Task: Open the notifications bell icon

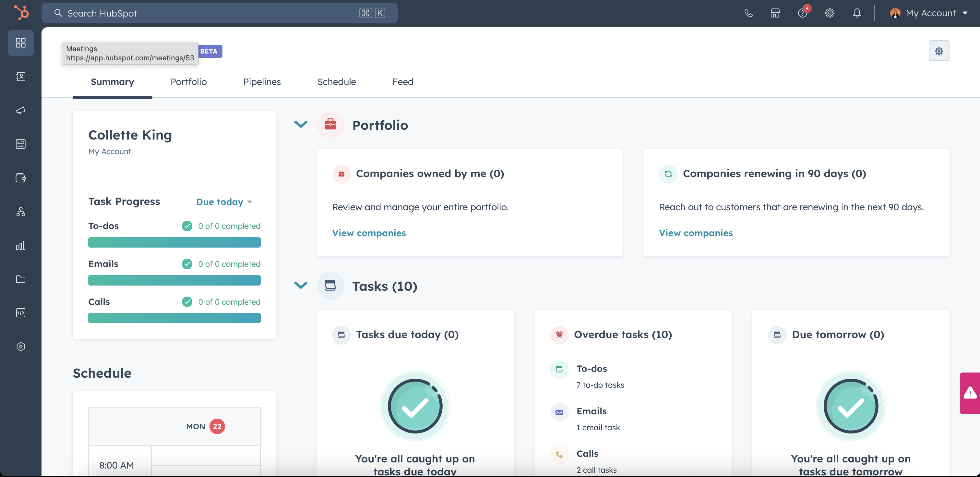Action: tap(857, 13)
